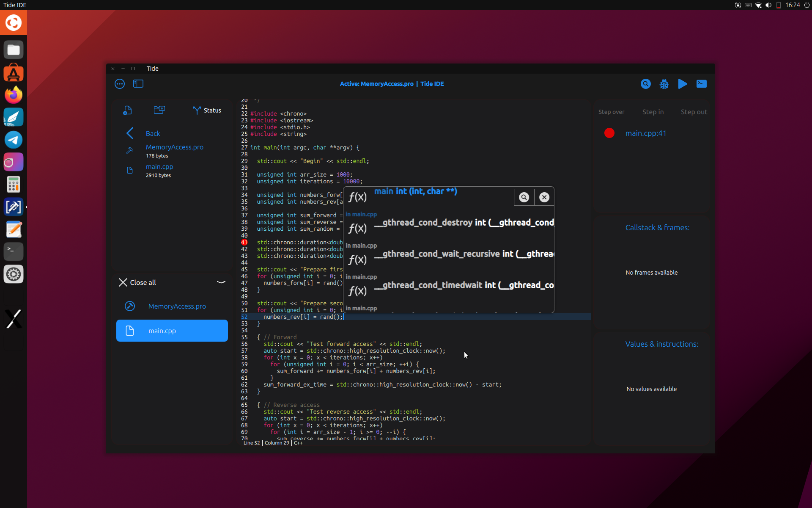Click the Step over button
This screenshot has height=508, width=812.
coord(611,112)
